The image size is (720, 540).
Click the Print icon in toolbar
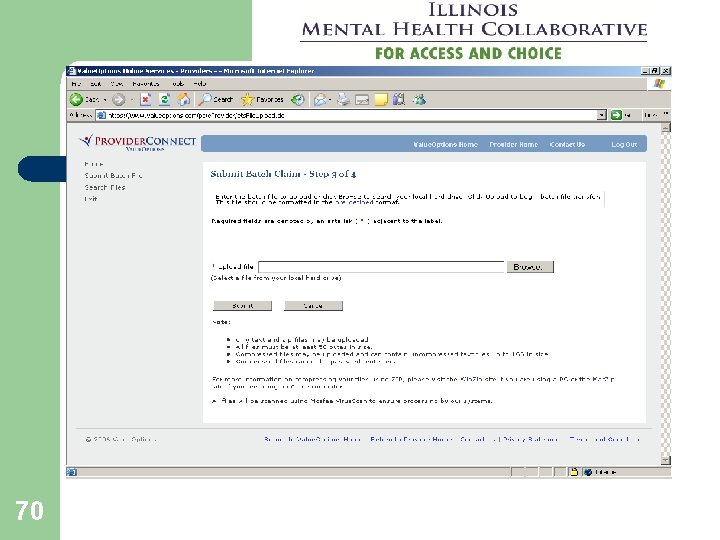343,99
